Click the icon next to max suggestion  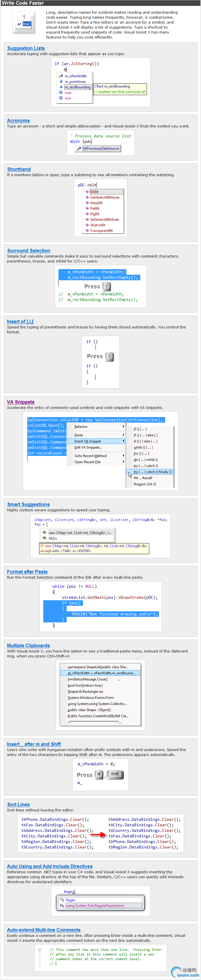tap(61, 92)
